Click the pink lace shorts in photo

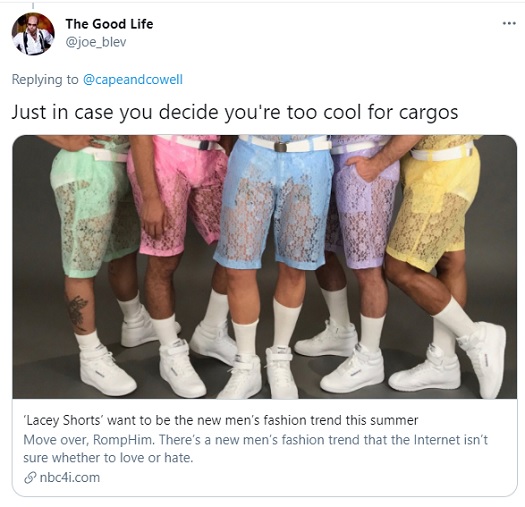pyautogui.click(x=176, y=196)
